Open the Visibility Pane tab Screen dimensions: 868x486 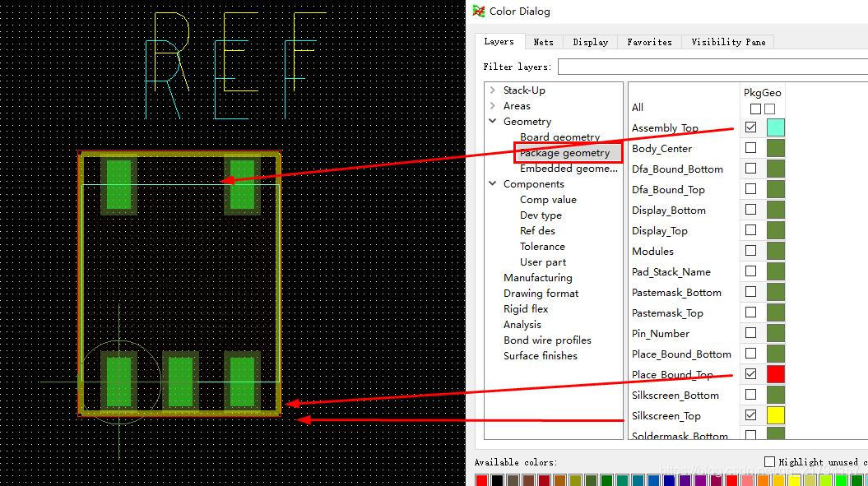coord(728,42)
